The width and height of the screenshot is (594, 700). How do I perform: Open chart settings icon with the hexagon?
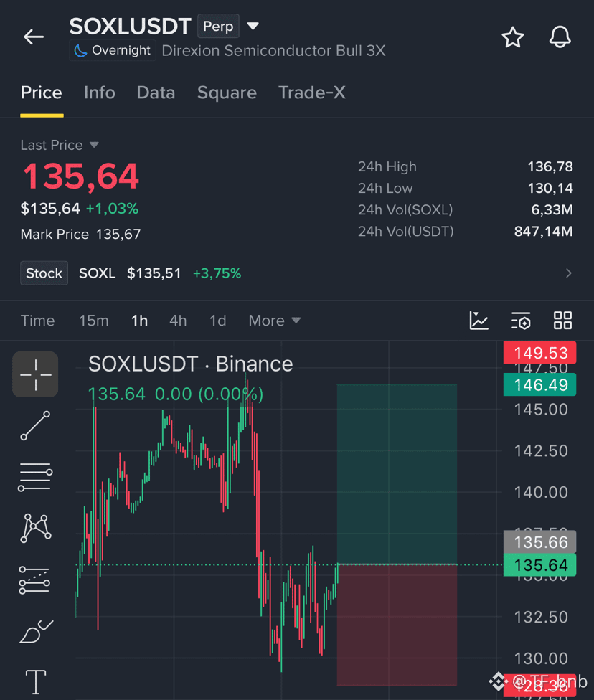click(x=521, y=321)
